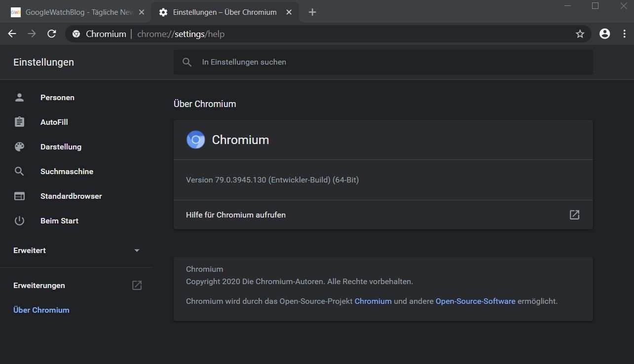Reload the current page
The width and height of the screenshot is (634, 364).
(52, 34)
